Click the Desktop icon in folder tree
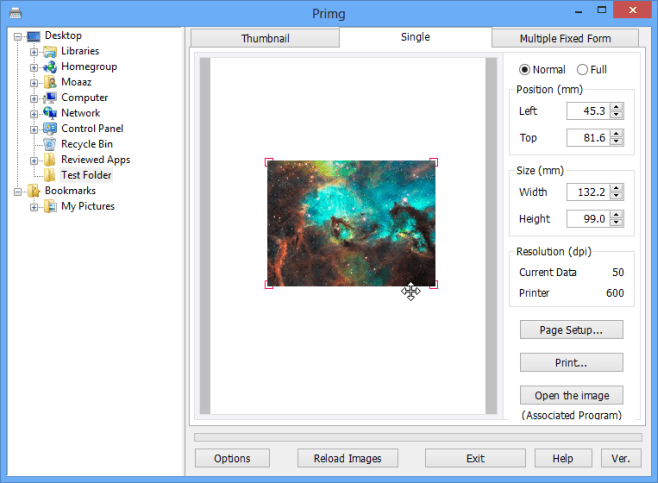This screenshot has width=658, height=483. coord(34,36)
